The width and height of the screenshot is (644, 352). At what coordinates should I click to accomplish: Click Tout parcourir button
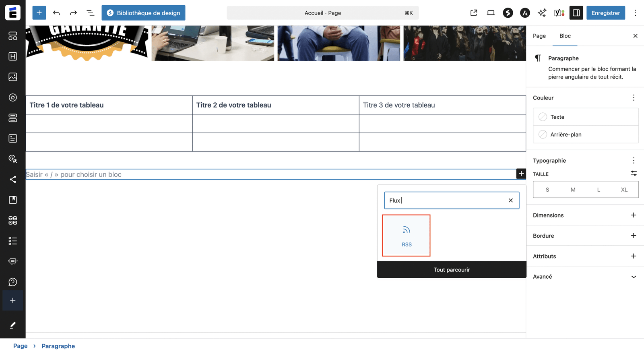[452, 270]
